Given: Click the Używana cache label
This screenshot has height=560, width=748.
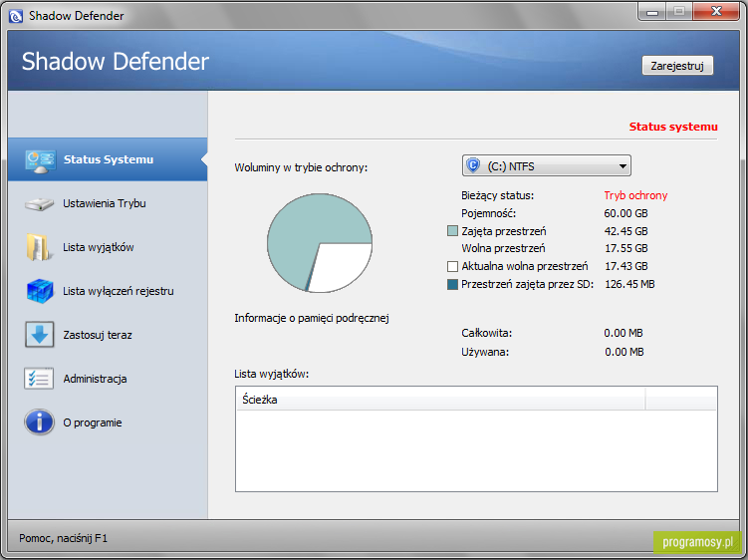Looking at the screenshot, I should (x=485, y=352).
